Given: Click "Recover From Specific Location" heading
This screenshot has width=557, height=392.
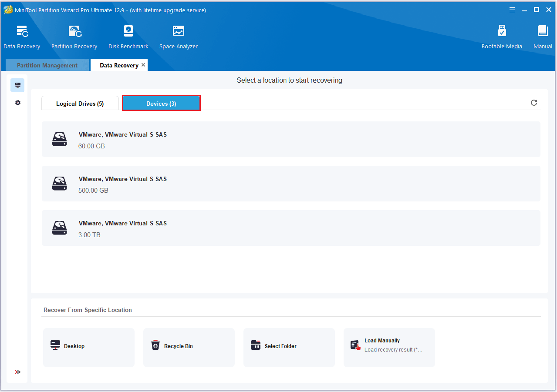Looking at the screenshot, I should pyautogui.click(x=88, y=310).
